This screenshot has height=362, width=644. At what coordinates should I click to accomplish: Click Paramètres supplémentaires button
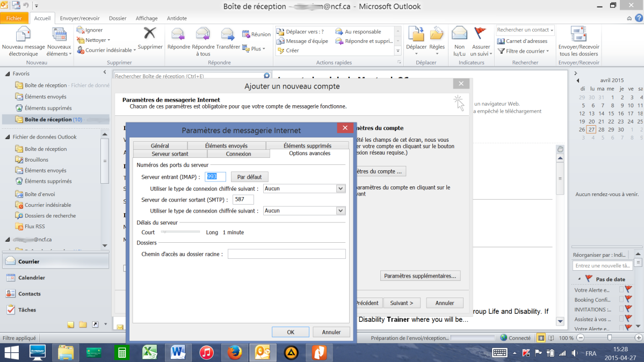tap(419, 276)
